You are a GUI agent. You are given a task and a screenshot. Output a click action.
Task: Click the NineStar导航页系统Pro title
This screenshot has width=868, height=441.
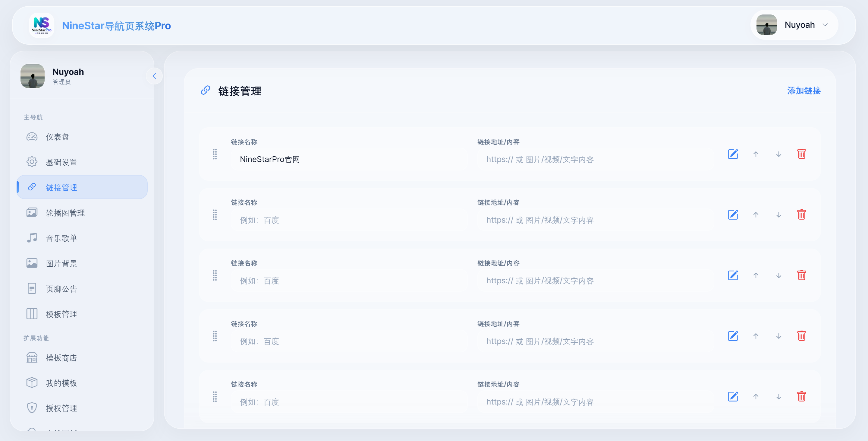116,26
